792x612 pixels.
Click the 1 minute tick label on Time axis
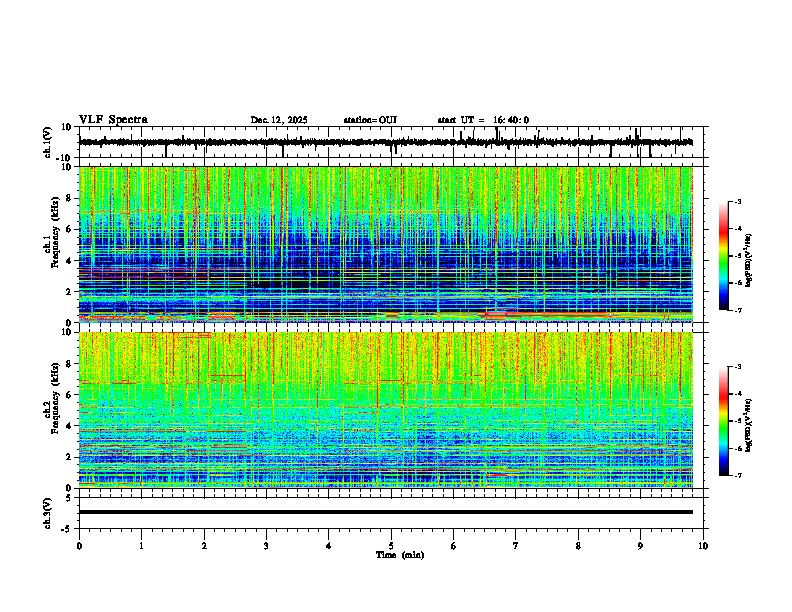click(141, 546)
